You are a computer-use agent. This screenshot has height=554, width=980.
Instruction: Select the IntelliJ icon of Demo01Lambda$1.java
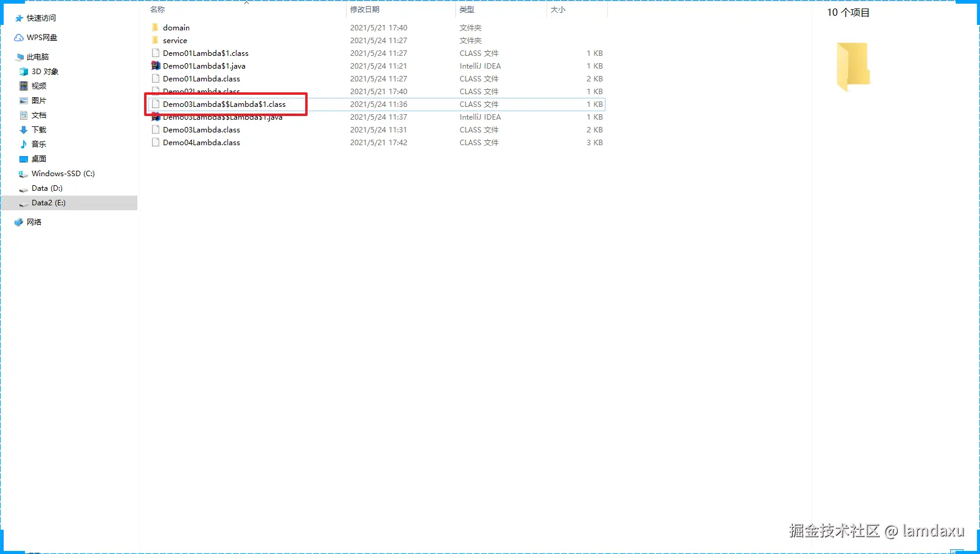point(156,66)
